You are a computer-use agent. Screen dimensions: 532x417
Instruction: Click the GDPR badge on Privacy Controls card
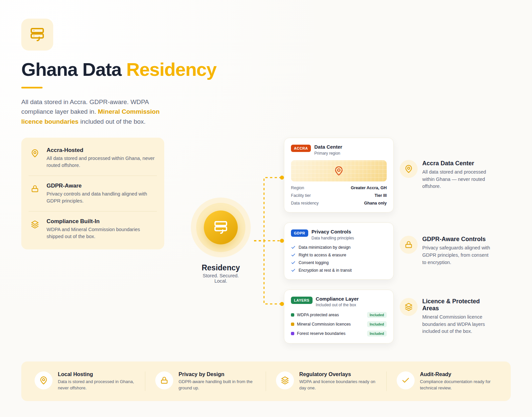300,233
